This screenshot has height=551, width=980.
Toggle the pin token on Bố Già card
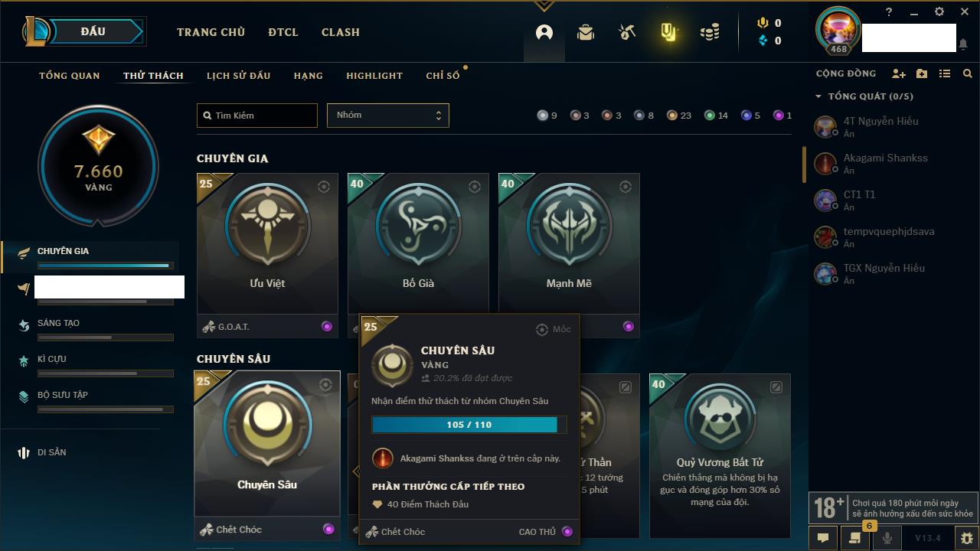[x=475, y=187]
